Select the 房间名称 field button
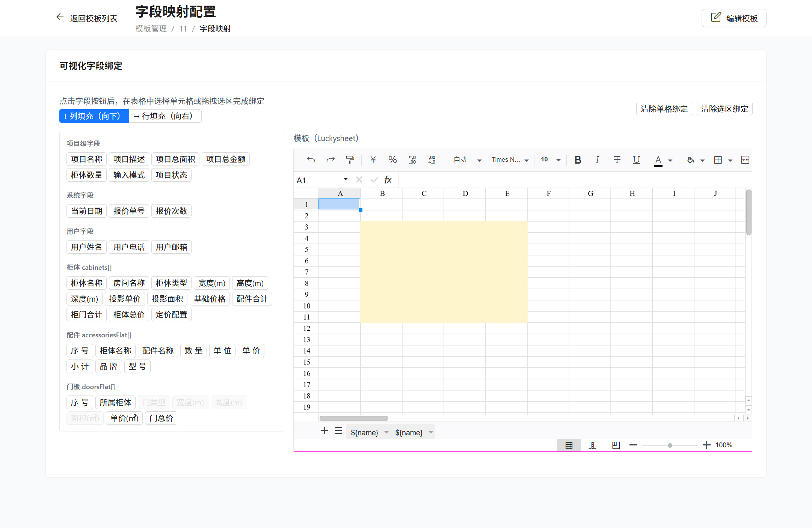 click(129, 283)
